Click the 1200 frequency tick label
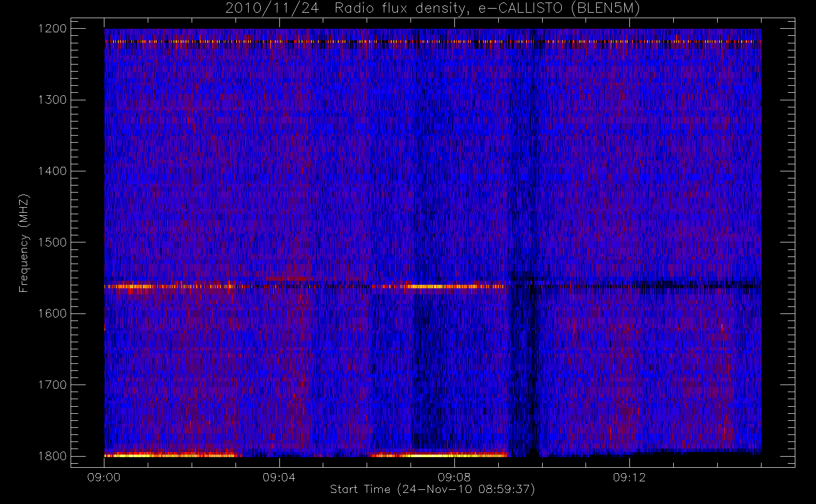Screen dimensions: 816x504 click(x=52, y=29)
